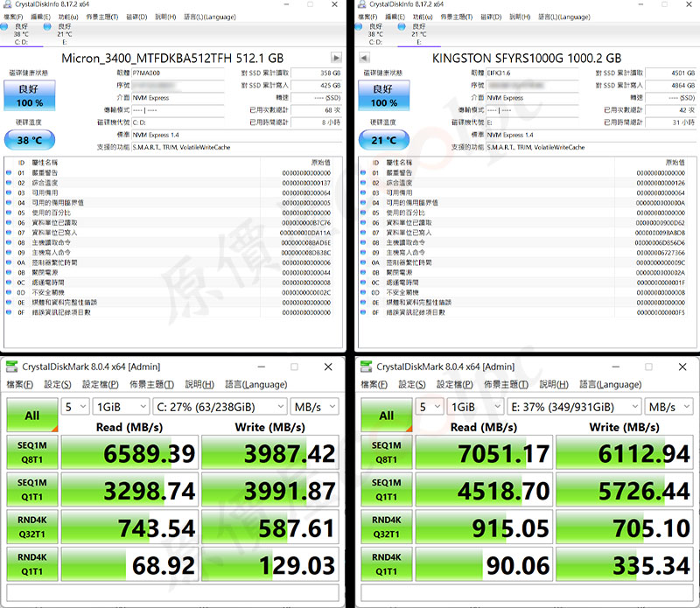Open test count dropdown in C: drive CrystalDiskMark
This screenshot has width=700, height=608.
tap(75, 407)
